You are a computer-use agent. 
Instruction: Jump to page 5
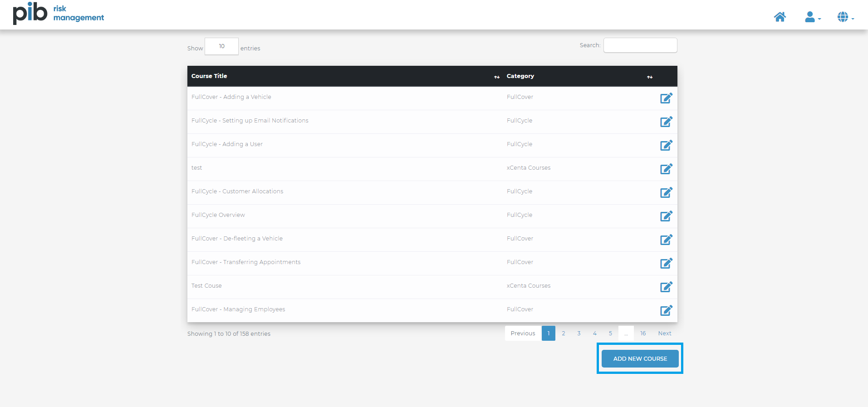(x=610, y=333)
